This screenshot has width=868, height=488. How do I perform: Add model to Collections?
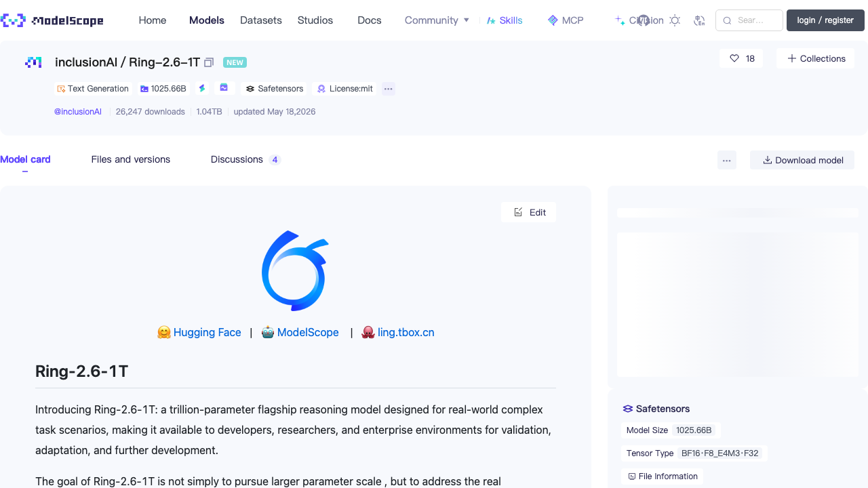point(816,58)
